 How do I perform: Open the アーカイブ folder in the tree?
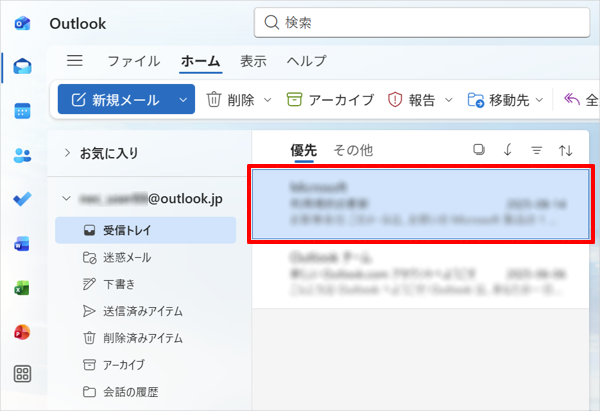pyautogui.click(x=145, y=365)
